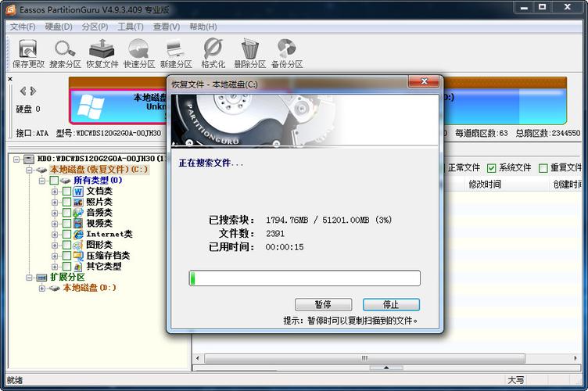Expand the 音频类 (Audio) tree node

[55, 213]
